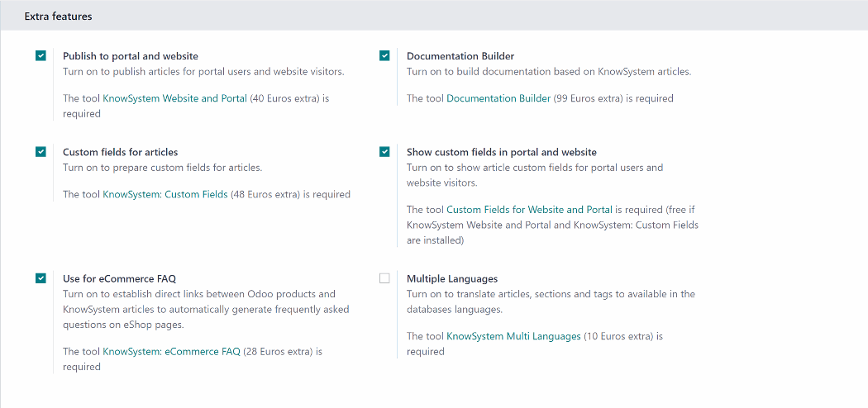Open Custom Fields for Website and Portal link
Image resolution: width=868 pixels, height=408 pixels.
[529, 210]
